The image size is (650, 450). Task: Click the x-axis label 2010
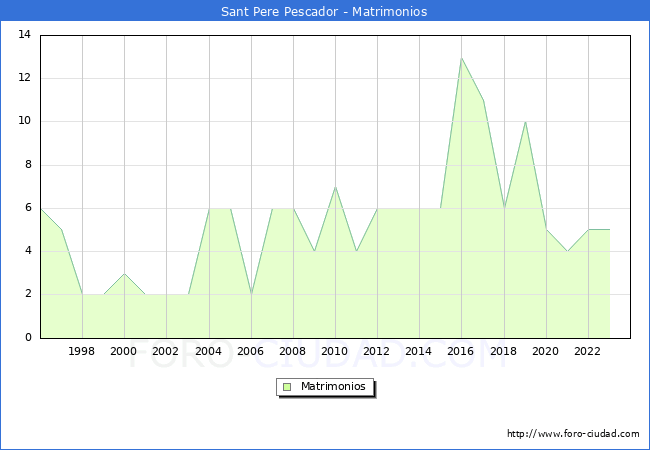tap(335, 351)
